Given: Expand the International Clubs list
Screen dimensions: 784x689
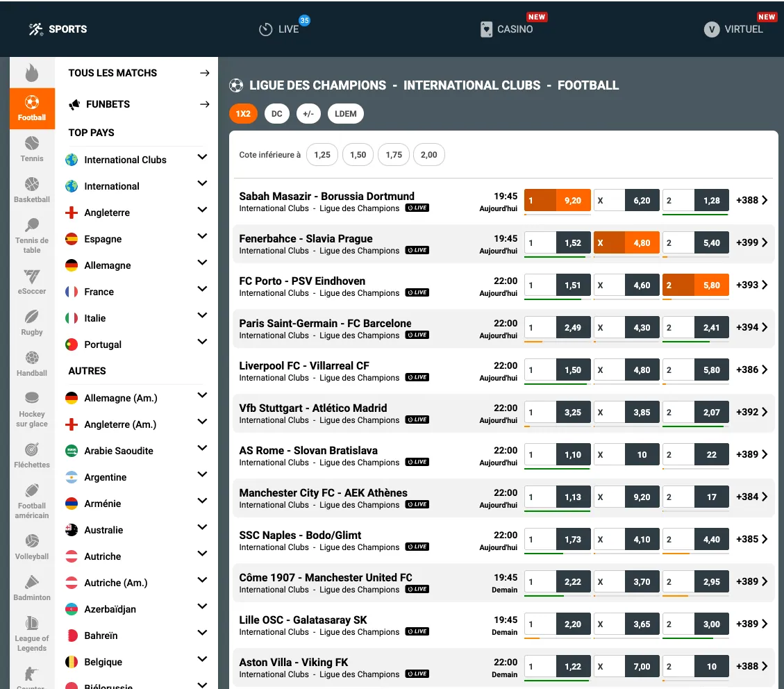Looking at the screenshot, I should (x=202, y=157).
